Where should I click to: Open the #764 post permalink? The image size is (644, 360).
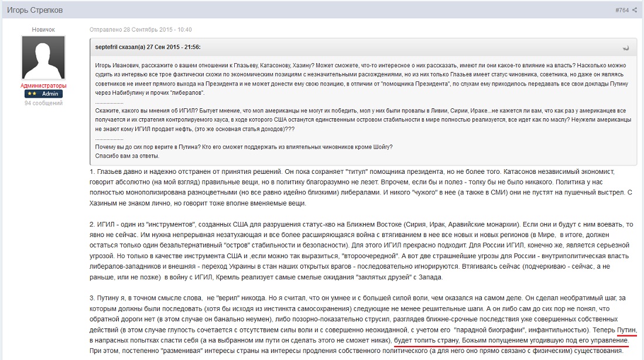point(622,11)
